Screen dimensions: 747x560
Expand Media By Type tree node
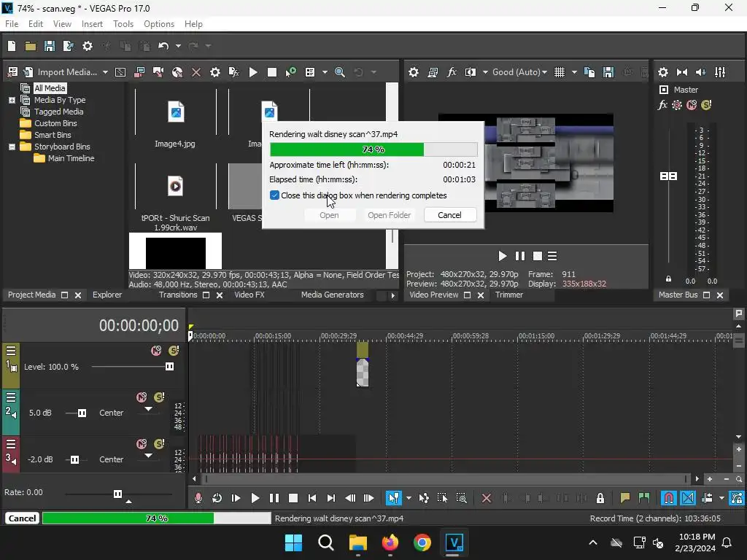point(12,100)
